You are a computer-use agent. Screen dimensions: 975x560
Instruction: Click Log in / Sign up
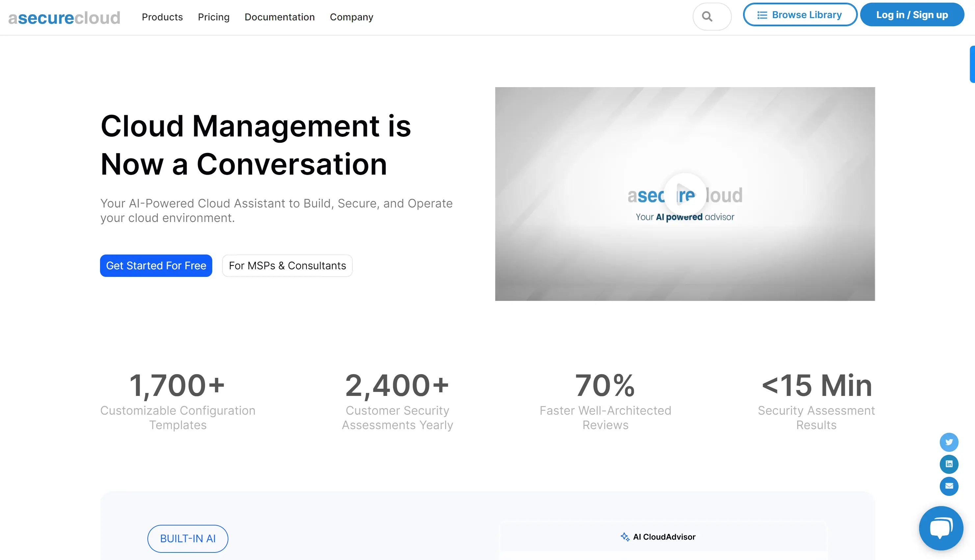tap(911, 15)
